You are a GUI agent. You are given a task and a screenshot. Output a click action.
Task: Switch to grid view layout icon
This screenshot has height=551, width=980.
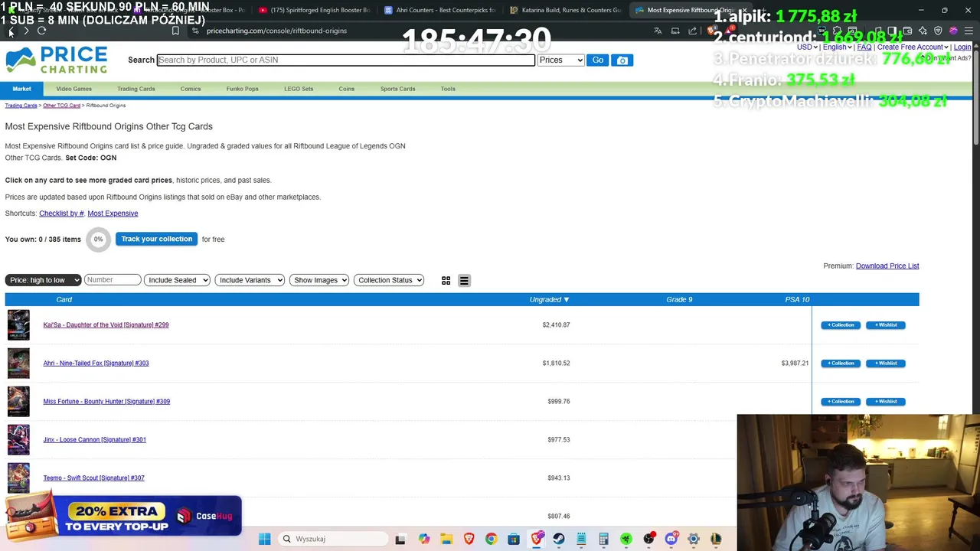tap(446, 281)
